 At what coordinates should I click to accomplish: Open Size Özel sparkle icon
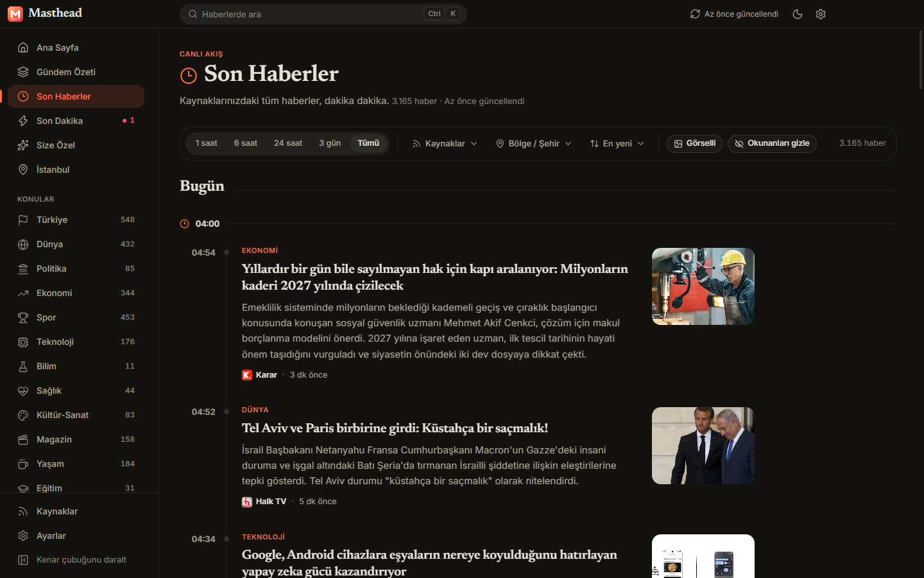pyautogui.click(x=23, y=145)
